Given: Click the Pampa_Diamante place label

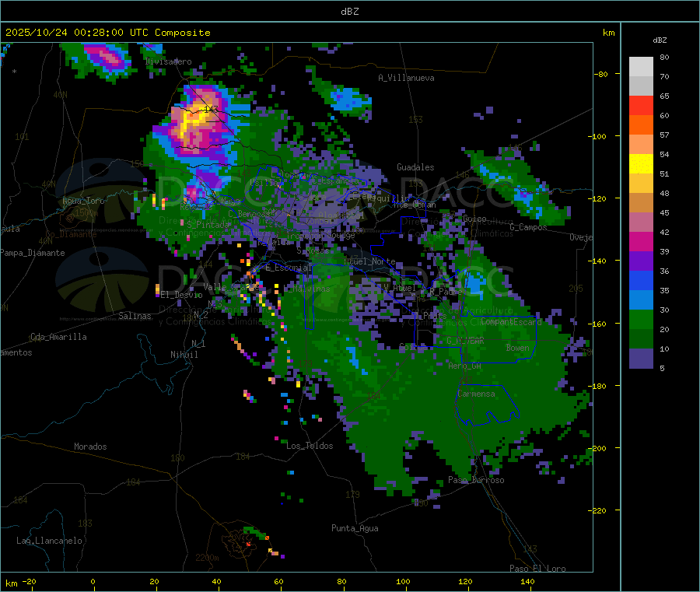Looking at the screenshot, I should pos(33,253).
